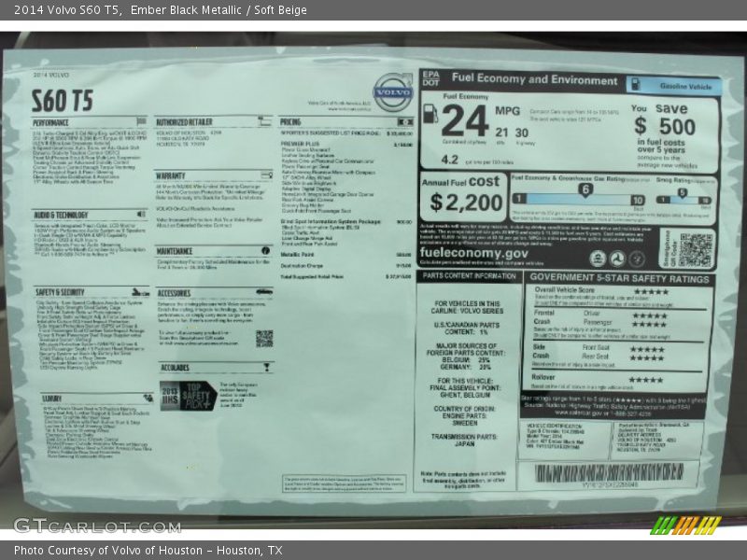Screen dimensions: 747x560
Task: Click the small QR code under Accessories
Action: tap(264, 338)
